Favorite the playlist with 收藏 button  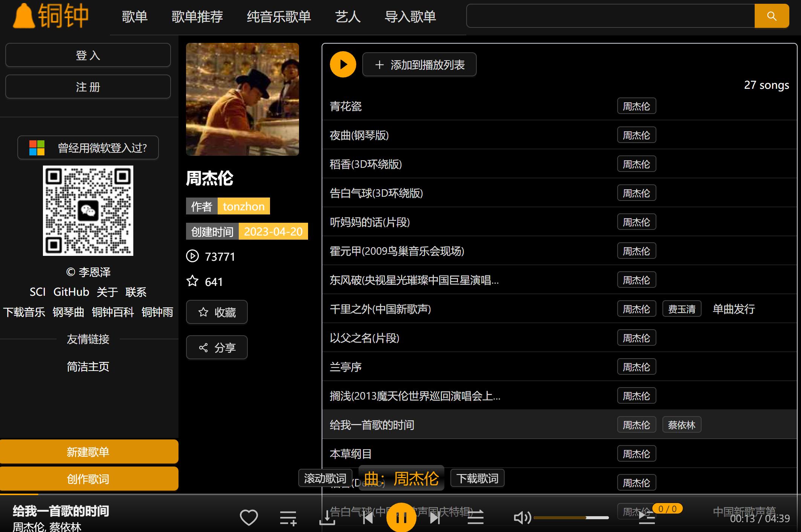click(217, 312)
